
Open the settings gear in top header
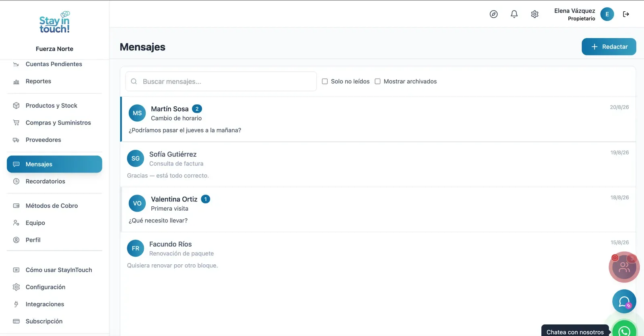point(535,14)
